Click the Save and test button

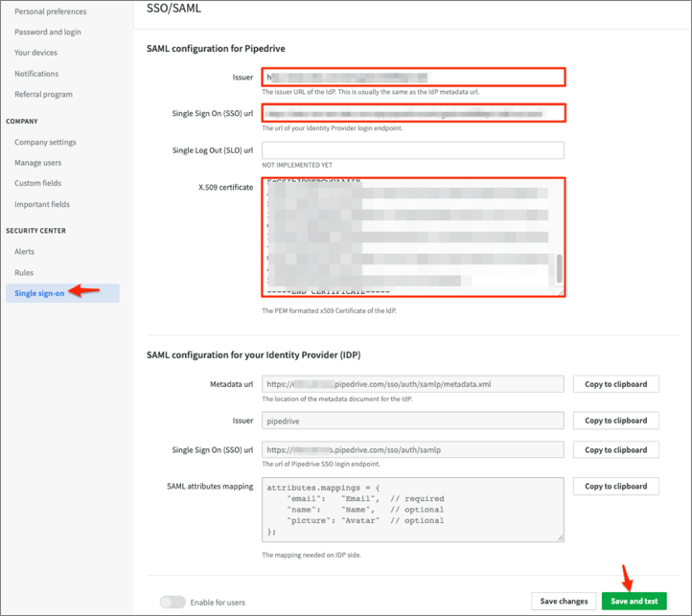pos(634,602)
